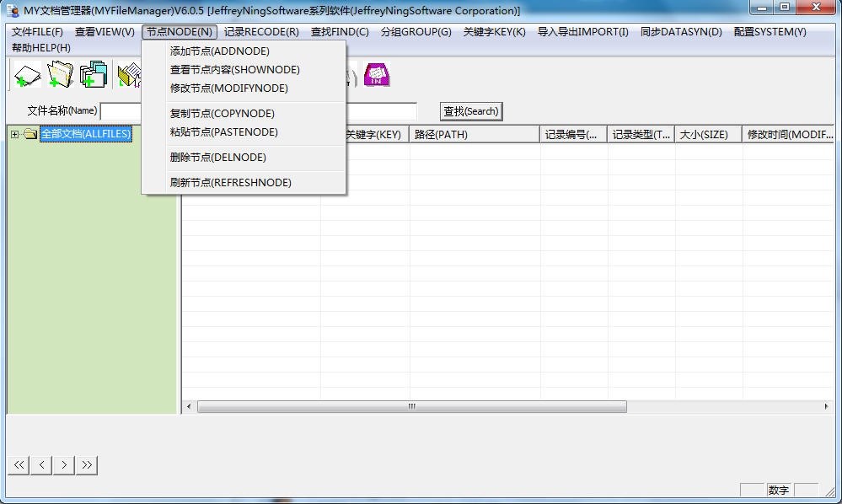Click the add folder toolbar icon

coord(60,75)
